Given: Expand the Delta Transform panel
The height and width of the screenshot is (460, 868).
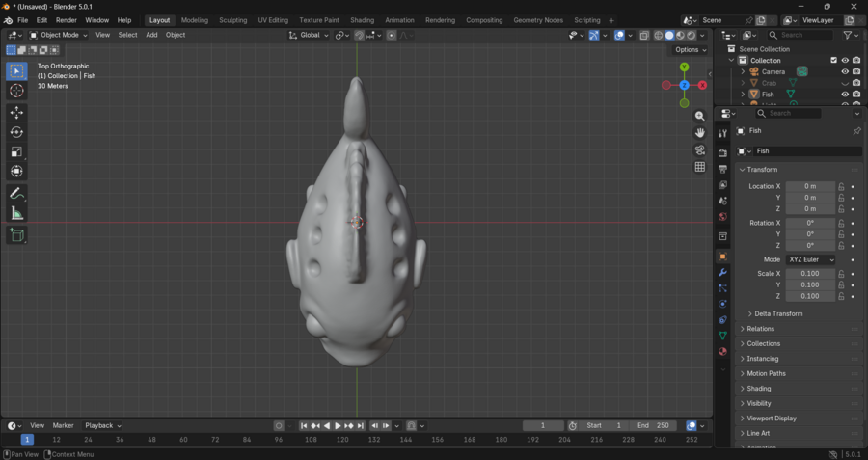Looking at the screenshot, I should (778, 313).
